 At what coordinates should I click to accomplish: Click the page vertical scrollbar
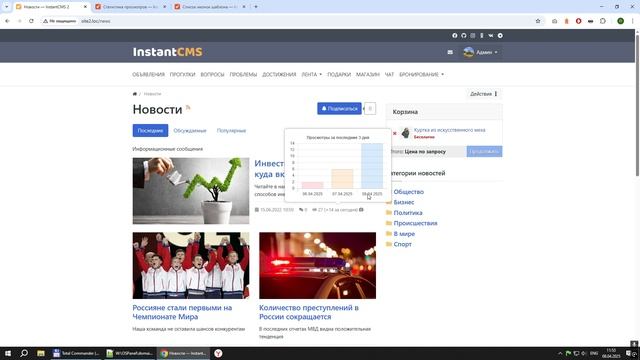click(x=637, y=104)
